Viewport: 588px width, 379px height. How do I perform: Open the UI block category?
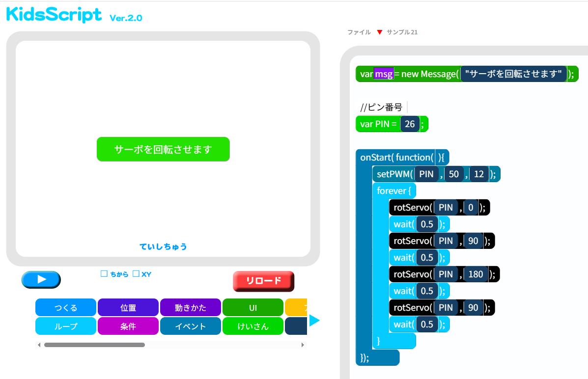point(253,307)
